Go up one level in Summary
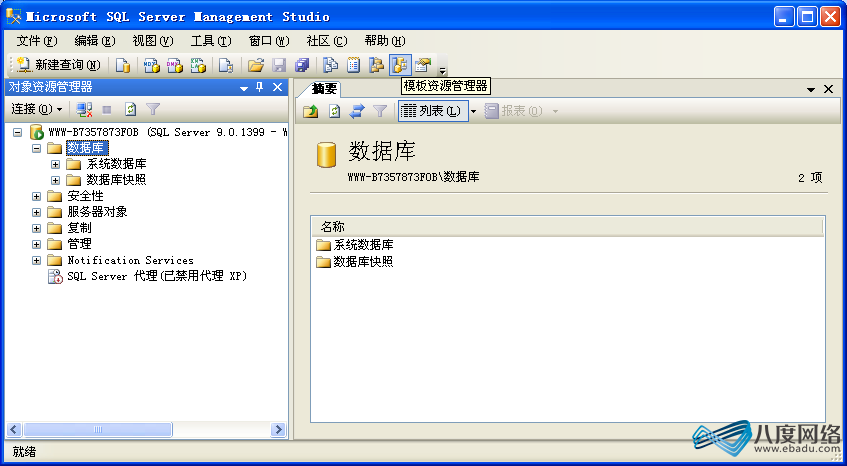 (x=311, y=111)
